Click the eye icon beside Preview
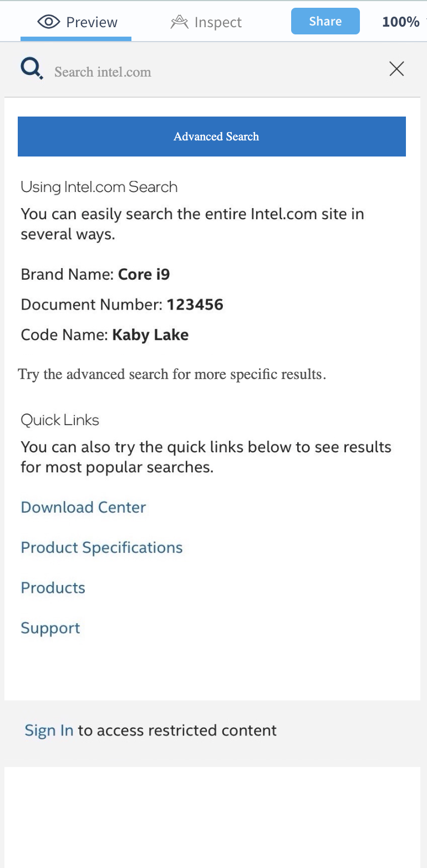427x868 pixels. (48, 22)
